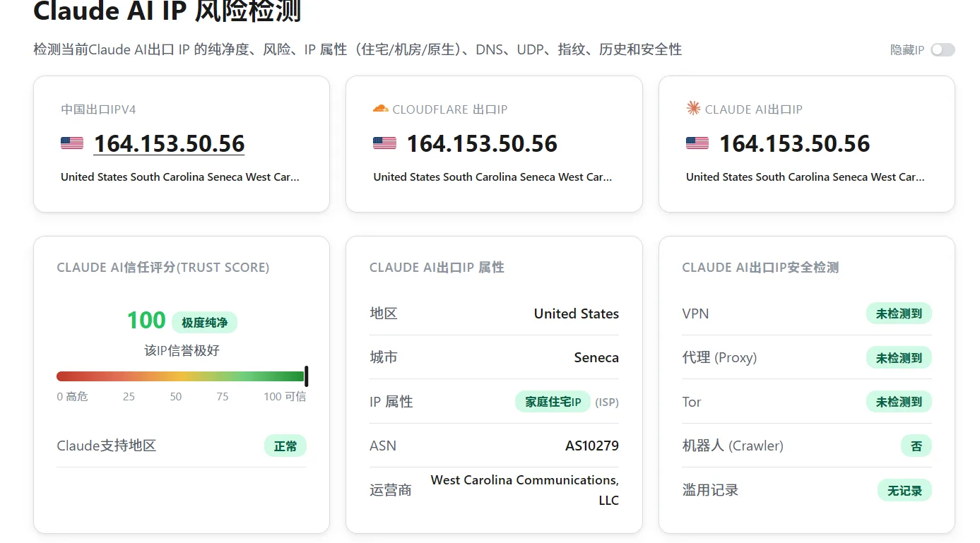Click the 家庭住宅IP badge
The height and width of the screenshot is (543, 980).
tap(553, 402)
